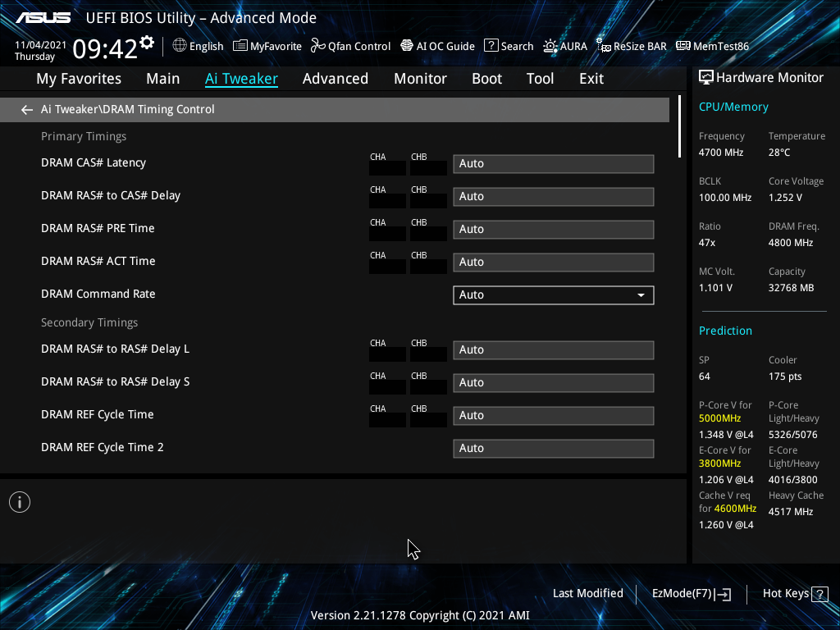
Task: Open the Monitor tab
Action: [x=421, y=79]
